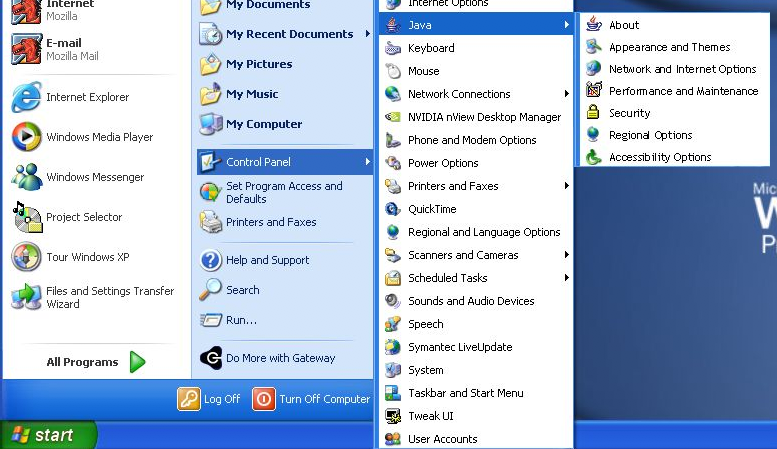Image resolution: width=777 pixels, height=449 pixels.
Task: Click the Do More with Gateway icon
Action: 211,358
